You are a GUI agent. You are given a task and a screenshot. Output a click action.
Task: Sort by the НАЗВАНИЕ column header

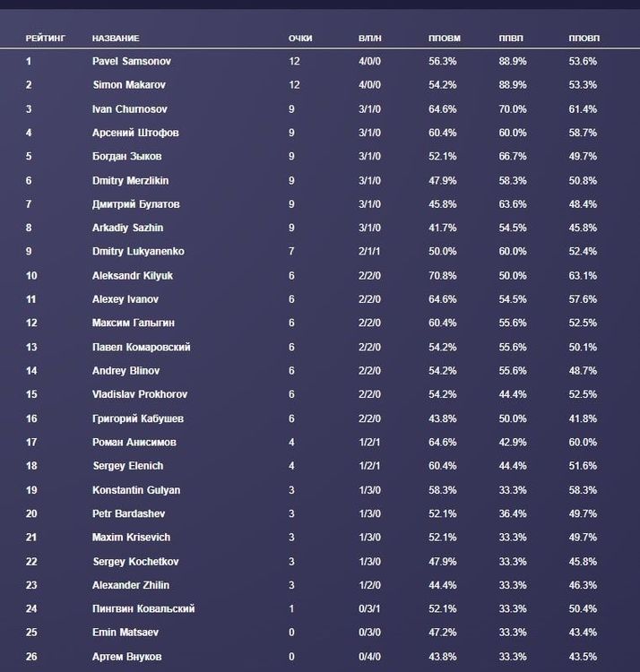116,39
